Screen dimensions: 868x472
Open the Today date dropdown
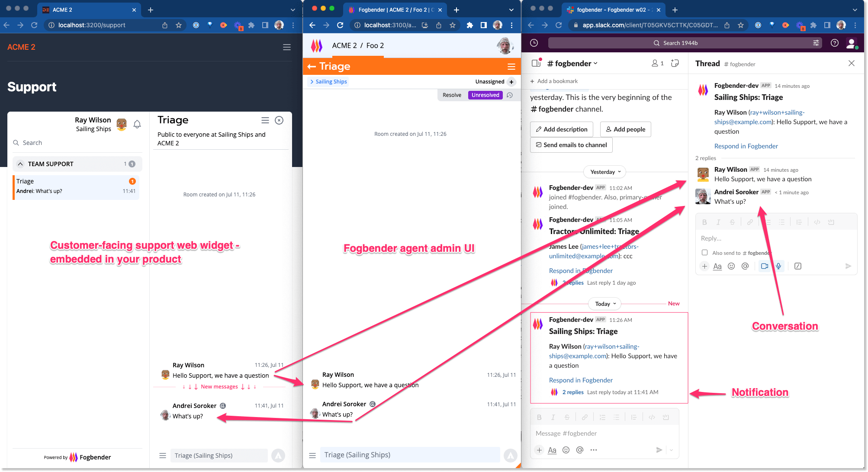point(605,304)
